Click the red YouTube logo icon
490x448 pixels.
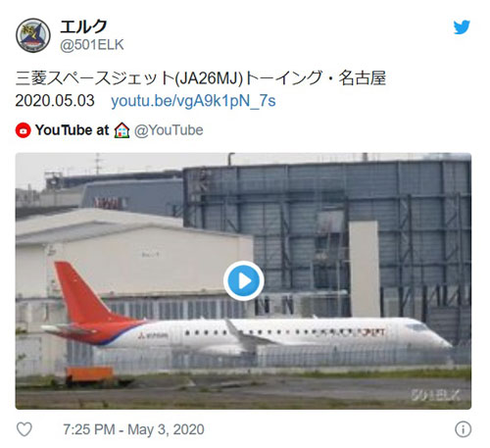click(24, 130)
